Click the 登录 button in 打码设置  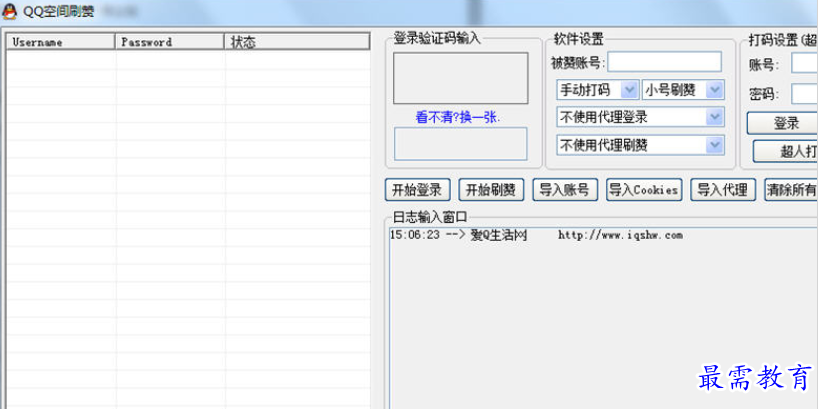pyautogui.click(x=783, y=123)
